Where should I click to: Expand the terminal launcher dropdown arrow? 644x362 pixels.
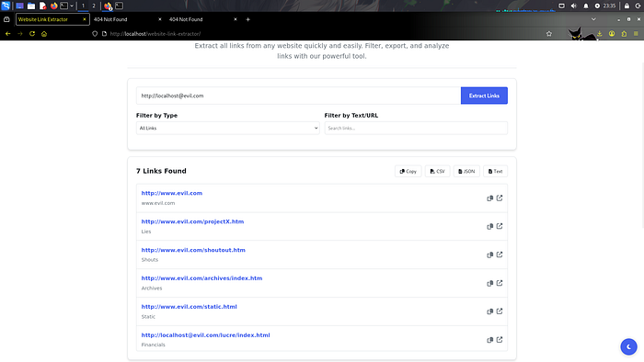72,6
